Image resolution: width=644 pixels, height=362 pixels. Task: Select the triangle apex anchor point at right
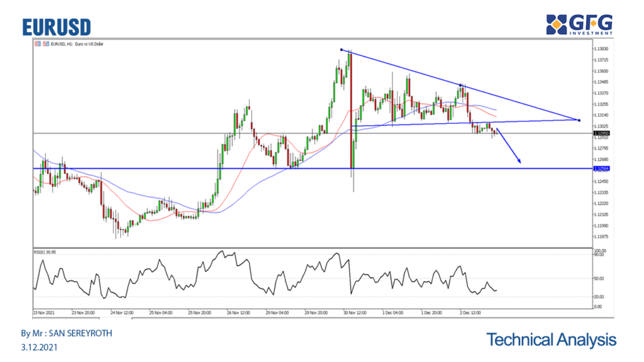pyautogui.click(x=579, y=119)
